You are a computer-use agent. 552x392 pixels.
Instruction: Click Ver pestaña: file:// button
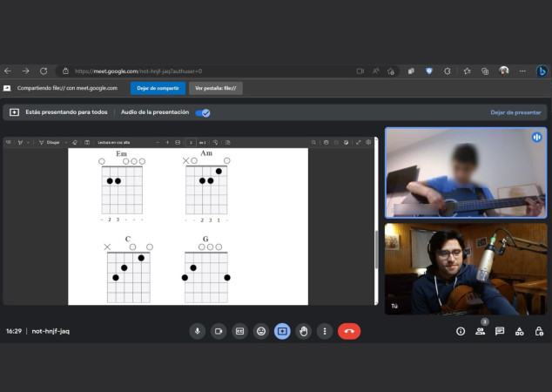215,88
